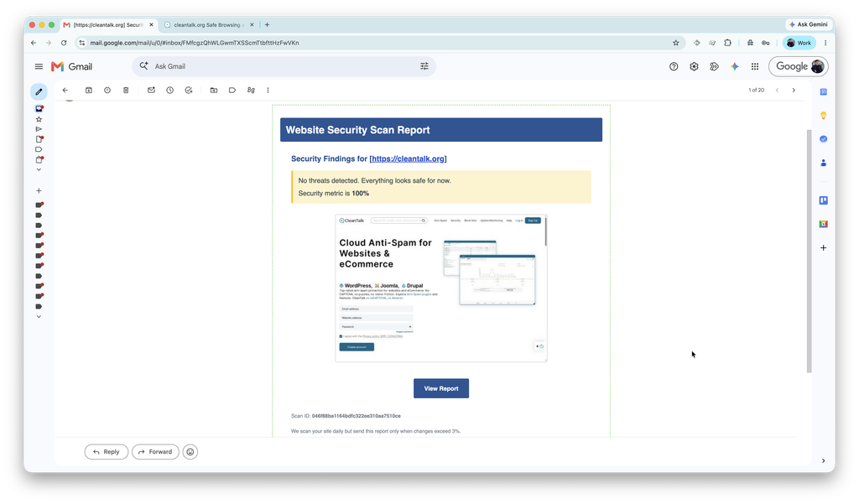Open the https://cleantalk.org link
This screenshot has width=859, height=504.
tap(409, 158)
